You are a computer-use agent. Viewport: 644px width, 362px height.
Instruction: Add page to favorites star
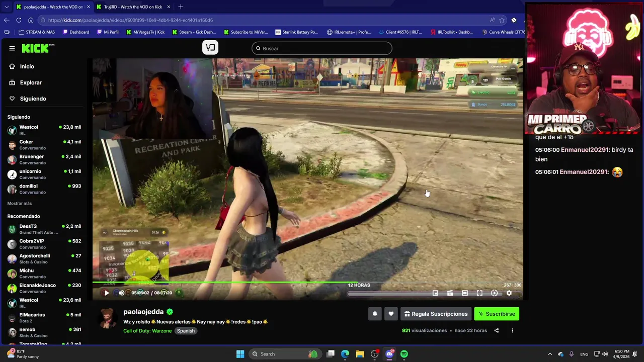tap(502, 20)
